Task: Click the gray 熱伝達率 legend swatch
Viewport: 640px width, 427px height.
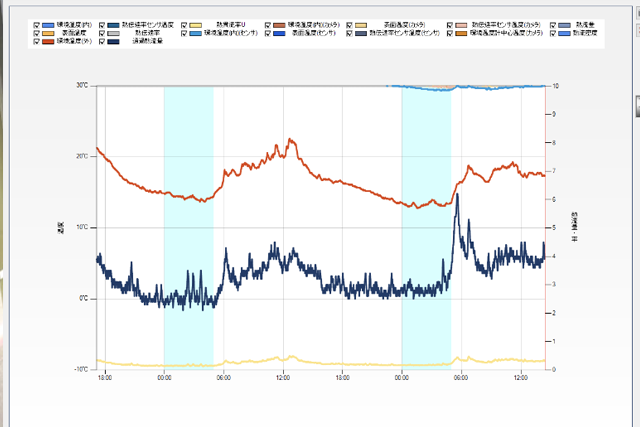Action: tap(113, 33)
